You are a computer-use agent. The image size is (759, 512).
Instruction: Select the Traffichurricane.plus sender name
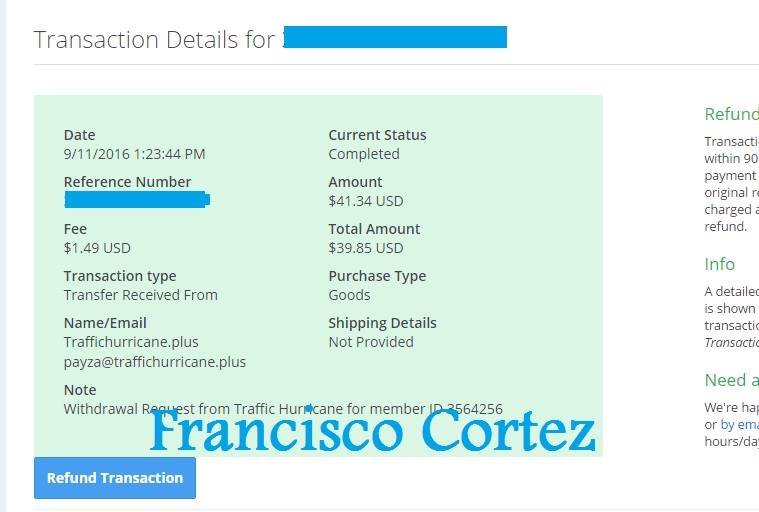(131, 342)
